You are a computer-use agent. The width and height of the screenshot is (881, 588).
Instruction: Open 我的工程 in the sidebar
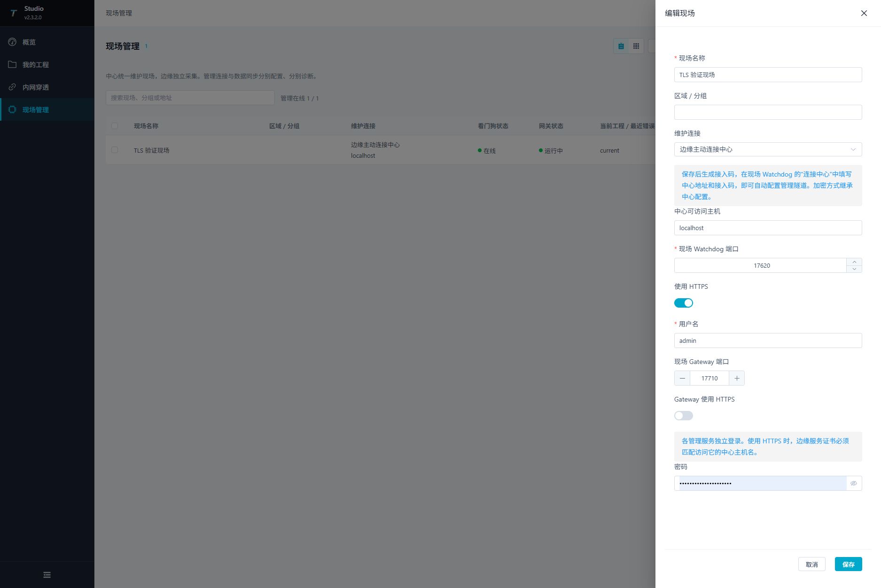[x=47, y=64]
